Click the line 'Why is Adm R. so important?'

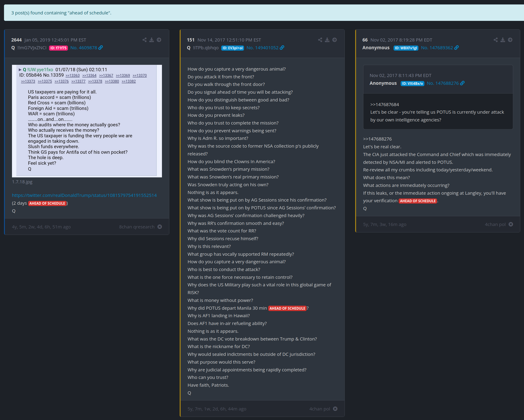pyautogui.click(x=218, y=138)
